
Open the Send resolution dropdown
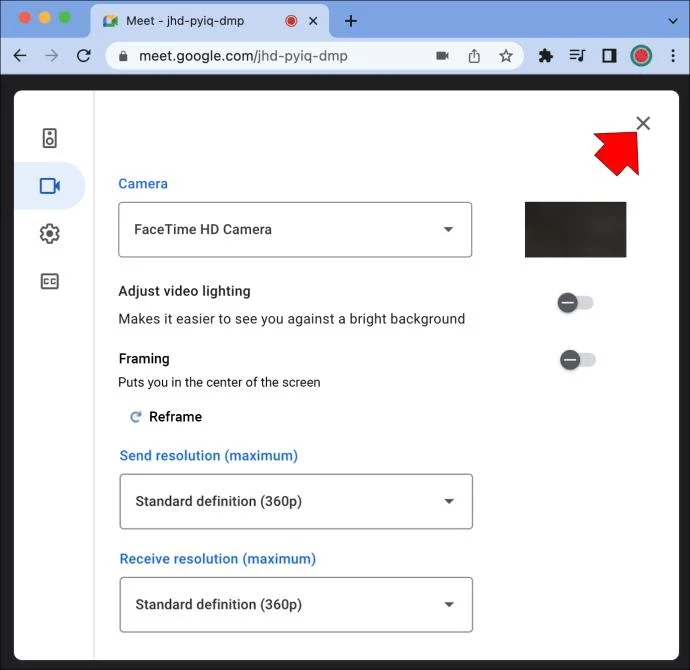[x=296, y=501]
